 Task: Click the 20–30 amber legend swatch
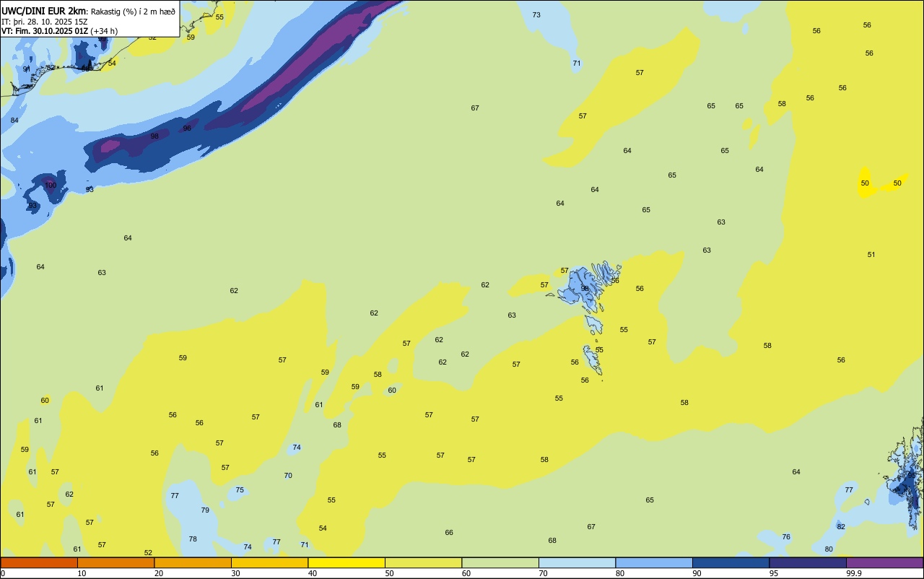(x=193, y=562)
